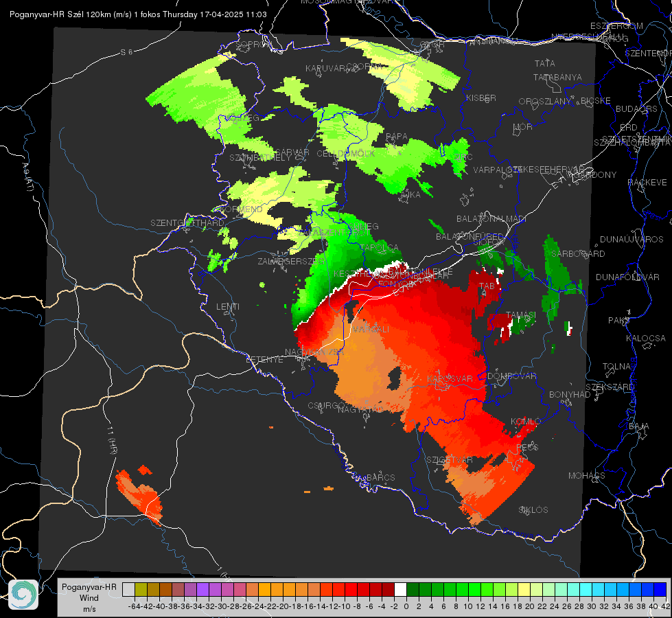Viewport: 672px width, 618px height.
Task: Click the radar title text with the timestamp
Action: [x=138, y=14]
